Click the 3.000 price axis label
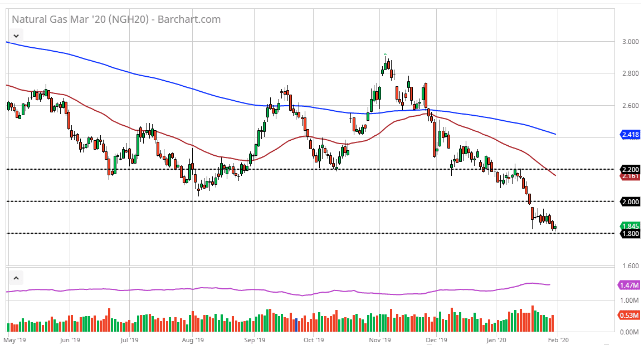The image size is (644, 345). (x=631, y=41)
